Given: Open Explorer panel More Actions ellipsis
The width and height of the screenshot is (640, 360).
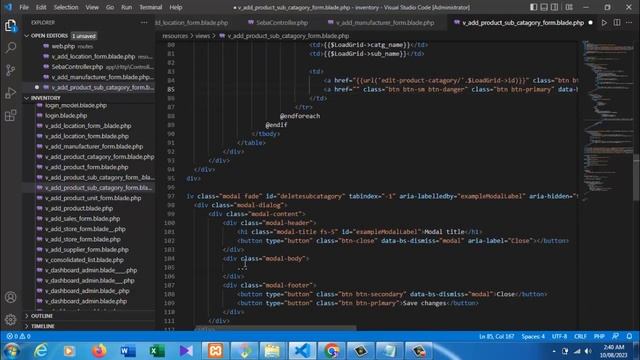Looking at the screenshot, I should click(x=144, y=23).
